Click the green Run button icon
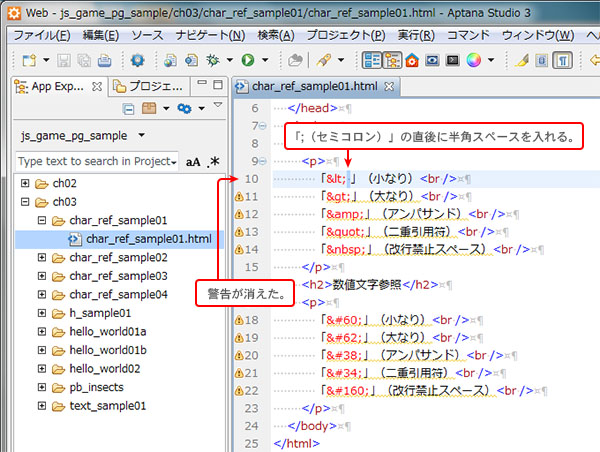 pos(248,60)
